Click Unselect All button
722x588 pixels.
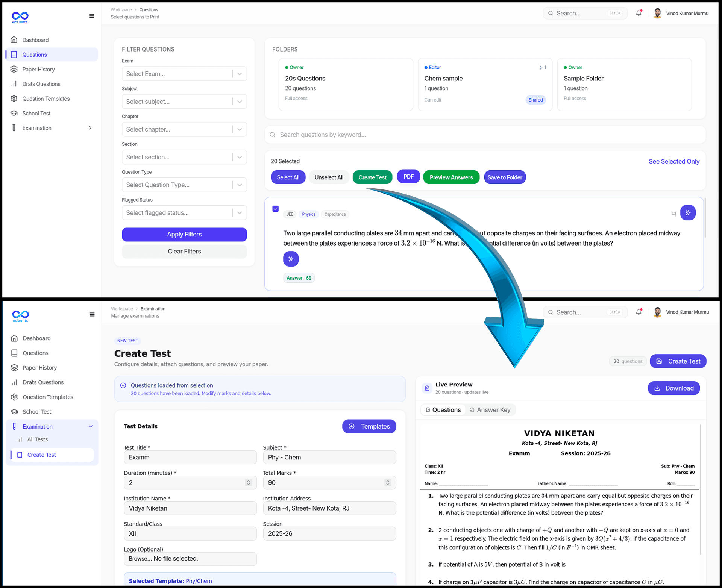[x=329, y=177]
